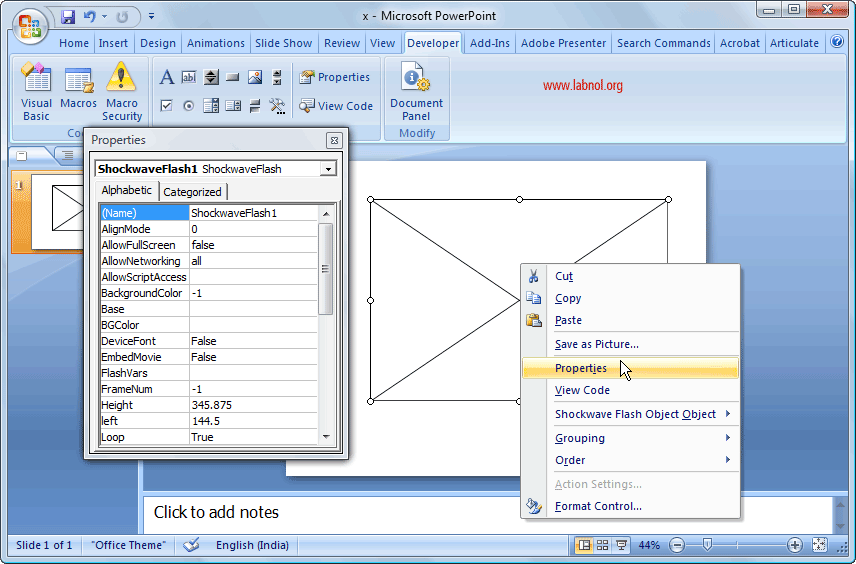Screen dimensions: 856x564
Task: Open the Office button menu
Action: (30, 26)
